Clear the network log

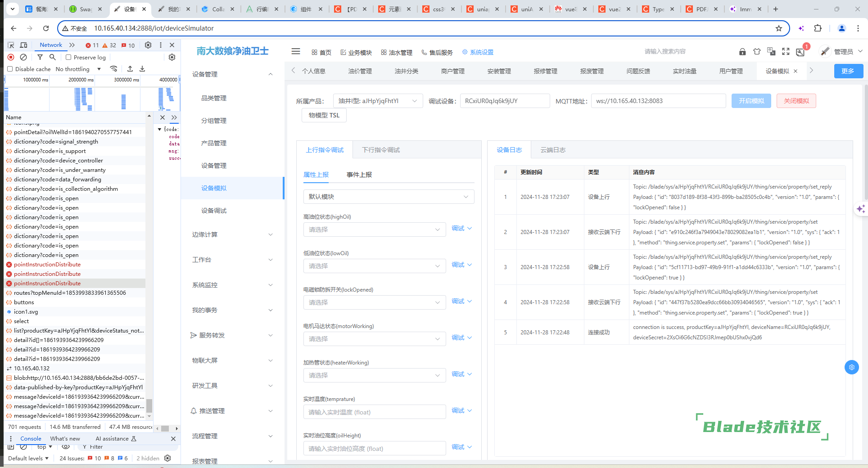(x=23, y=57)
